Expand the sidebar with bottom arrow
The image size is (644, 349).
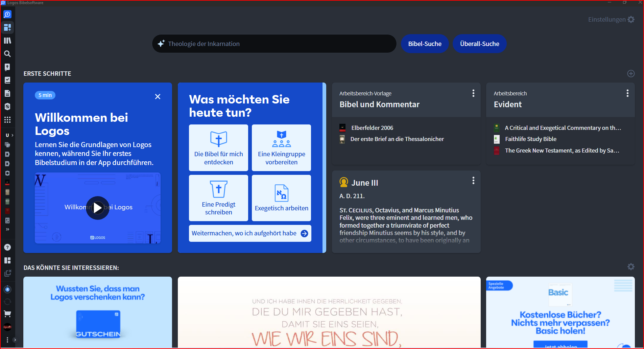(x=15, y=340)
